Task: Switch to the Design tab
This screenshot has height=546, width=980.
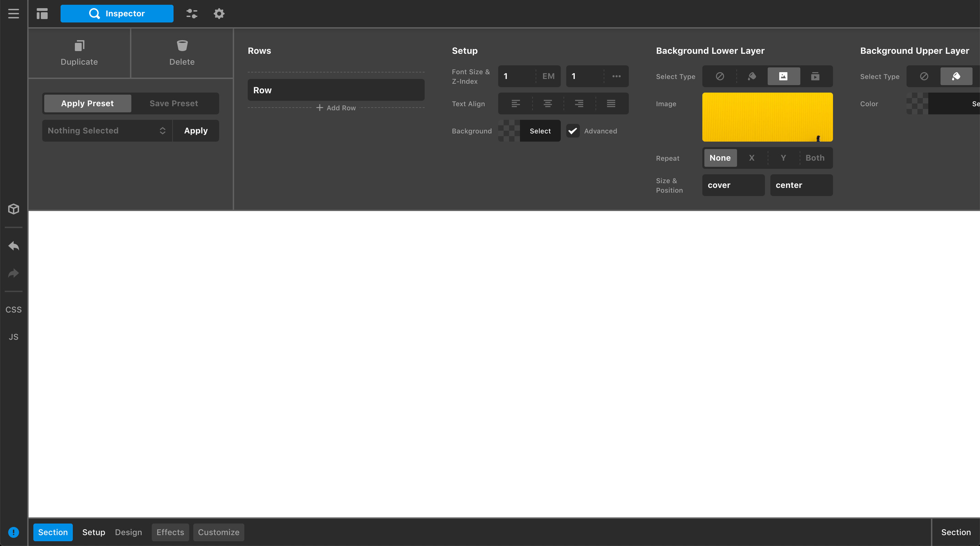Action: coord(128,532)
